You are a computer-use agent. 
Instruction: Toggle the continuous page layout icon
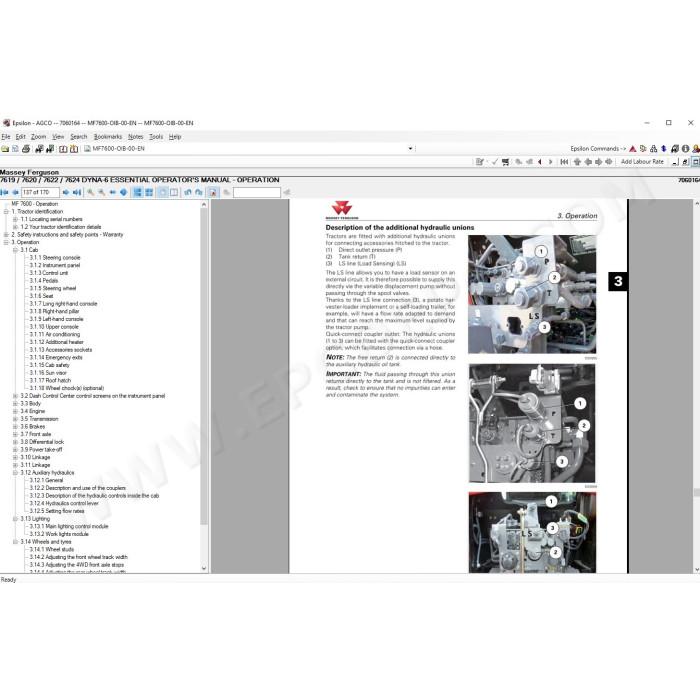click(138, 192)
